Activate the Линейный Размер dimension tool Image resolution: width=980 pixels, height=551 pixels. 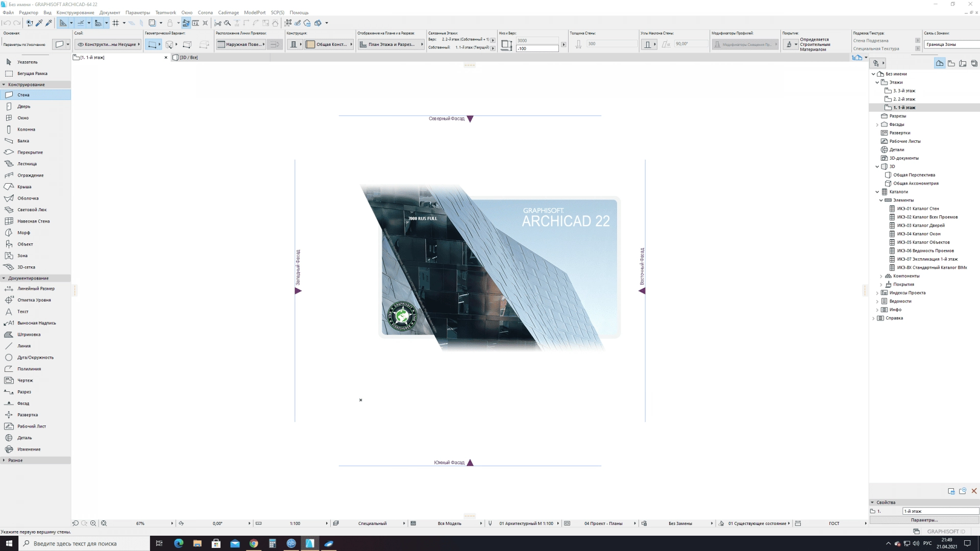point(35,289)
